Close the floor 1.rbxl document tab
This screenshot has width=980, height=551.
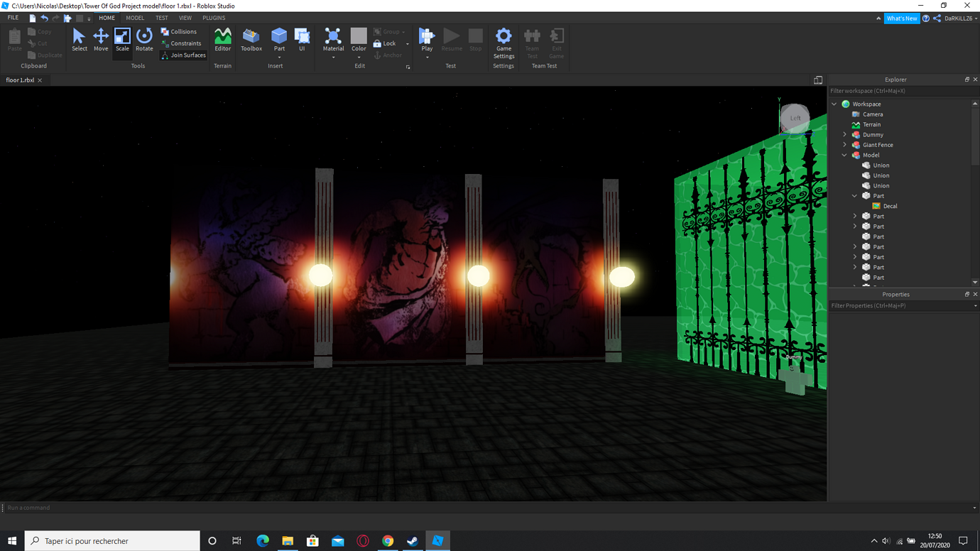click(x=40, y=80)
